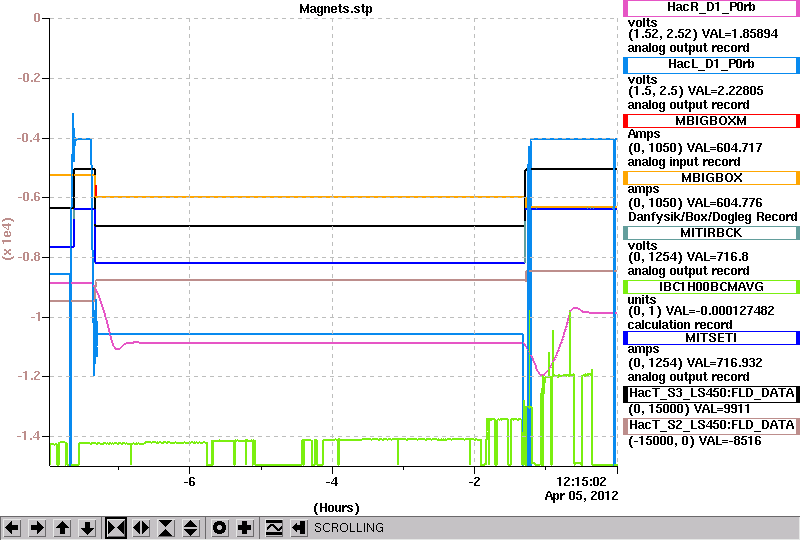Click the -0.8 y-axis tick label

point(29,257)
